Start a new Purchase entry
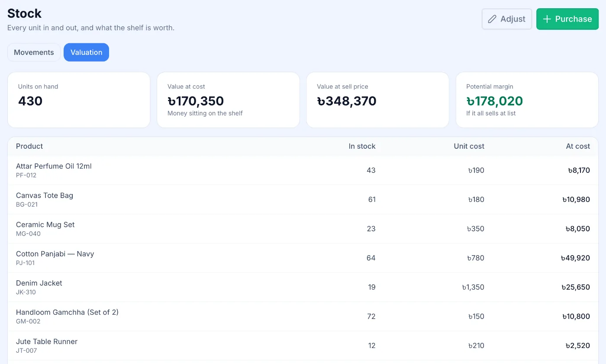The height and width of the screenshot is (364, 606). pyautogui.click(x=567, y=19)
